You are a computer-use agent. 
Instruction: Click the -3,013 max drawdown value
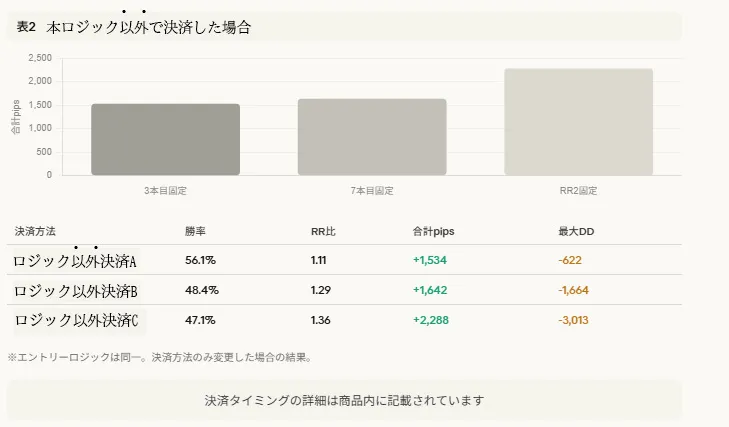point(577,321)
